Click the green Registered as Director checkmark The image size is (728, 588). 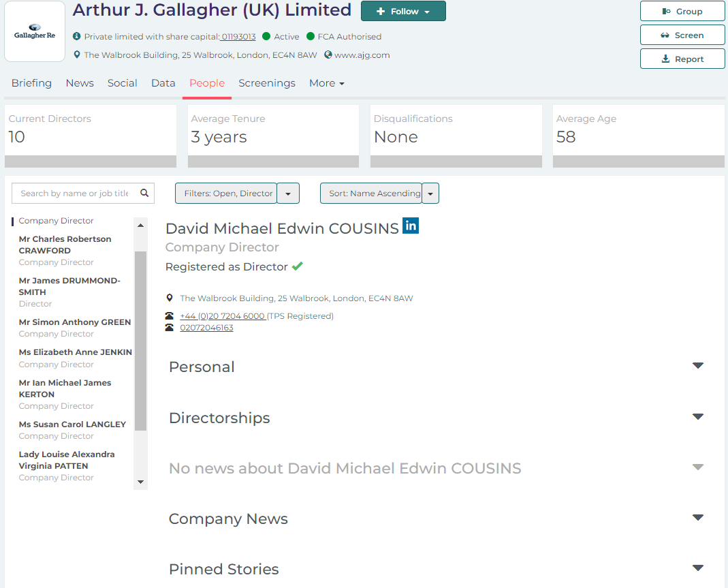click(298, 266)
